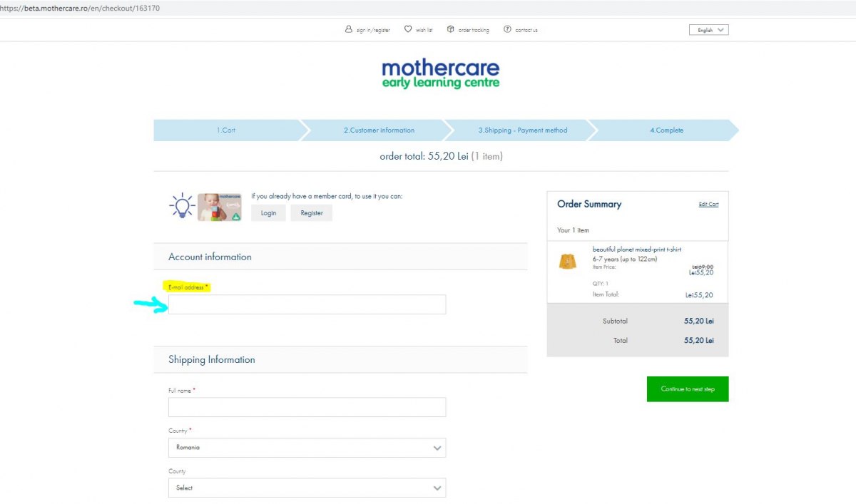Click the Shipping Information section heading

point(212,360)
